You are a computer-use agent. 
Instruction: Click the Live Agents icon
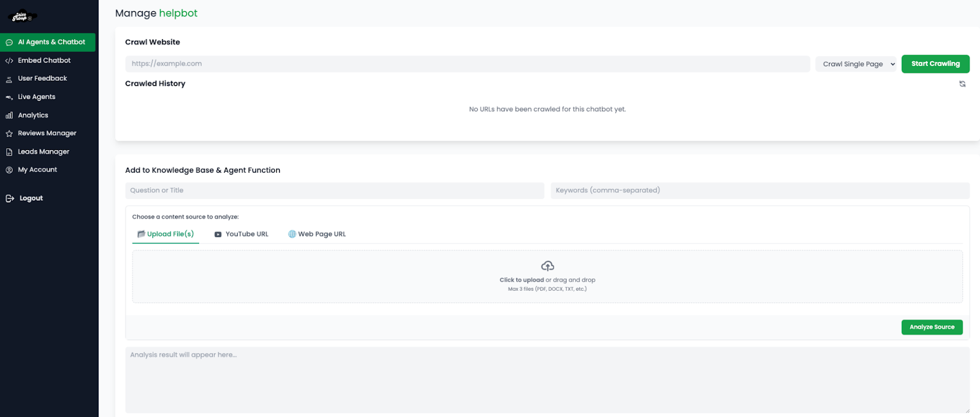(9, 97)
